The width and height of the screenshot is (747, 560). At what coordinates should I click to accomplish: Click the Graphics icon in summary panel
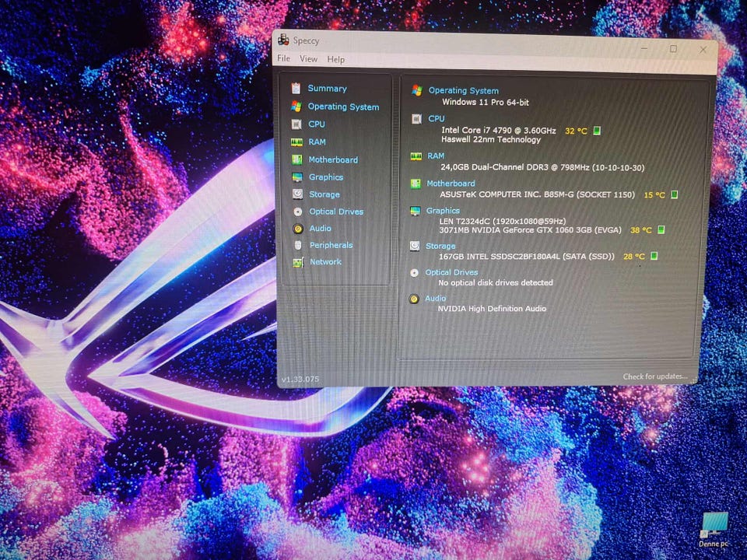tap(416, 211)
